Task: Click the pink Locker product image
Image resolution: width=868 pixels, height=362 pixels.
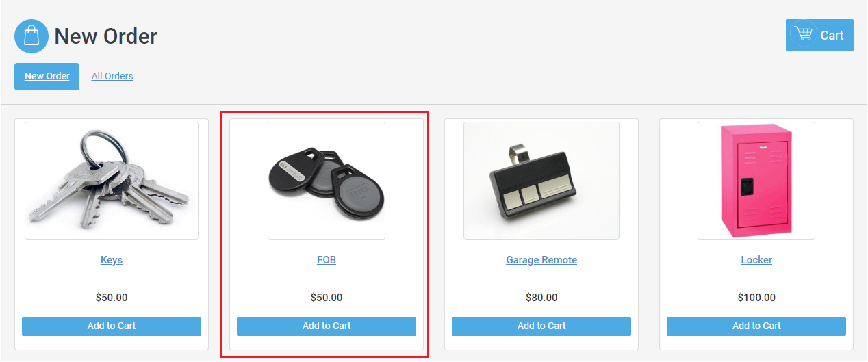Action: coord(756,181)
